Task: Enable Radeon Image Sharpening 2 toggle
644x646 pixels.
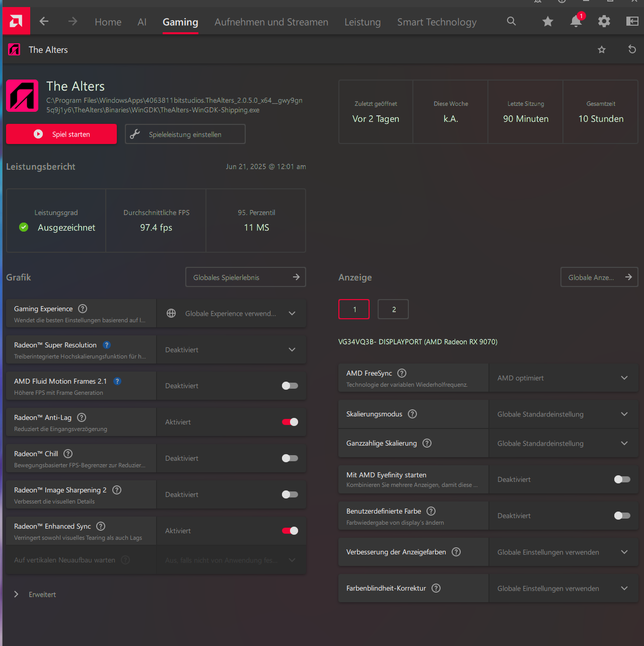Action: (290, 494)
